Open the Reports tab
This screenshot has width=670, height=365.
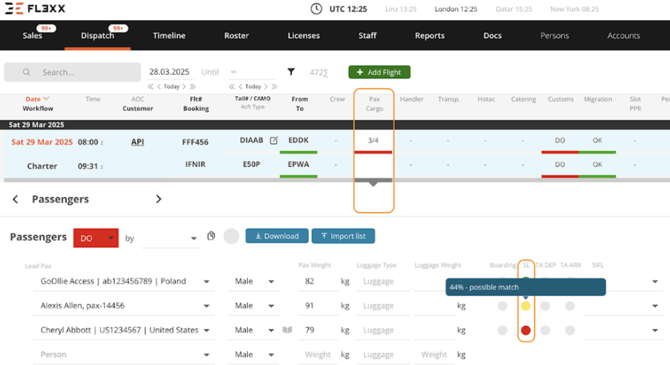tap(429, 35)
